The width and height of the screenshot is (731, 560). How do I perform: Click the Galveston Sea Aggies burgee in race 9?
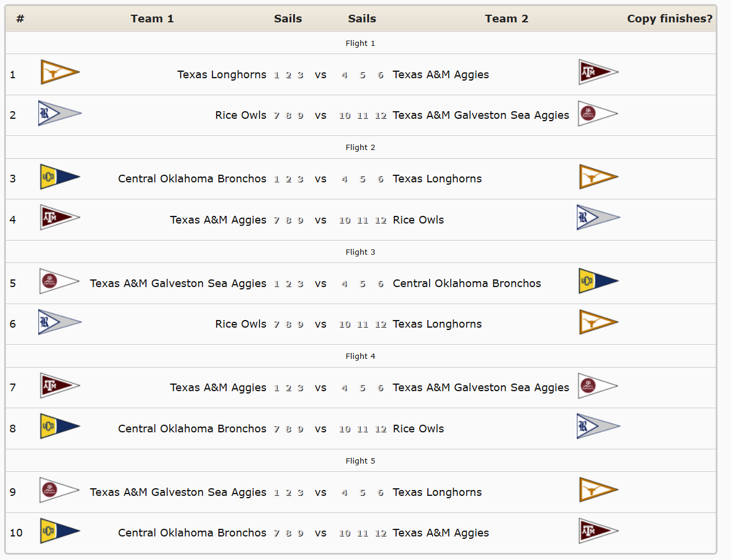tap(59, 490)
